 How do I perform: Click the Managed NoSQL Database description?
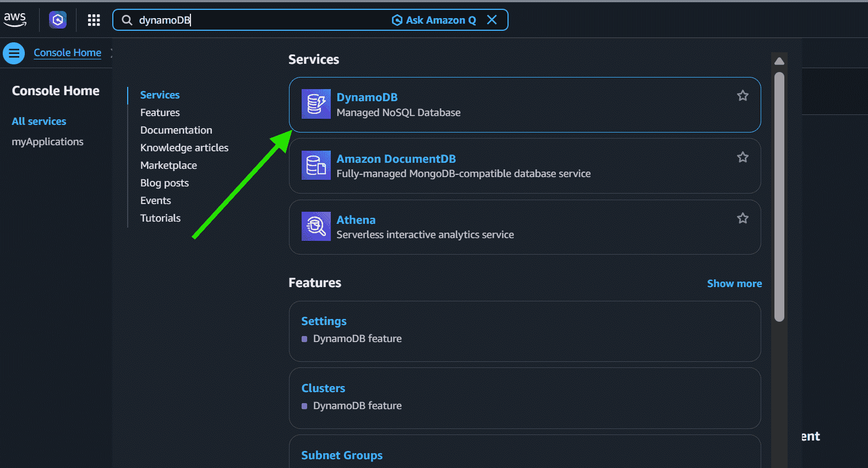(x=398, y=113)
